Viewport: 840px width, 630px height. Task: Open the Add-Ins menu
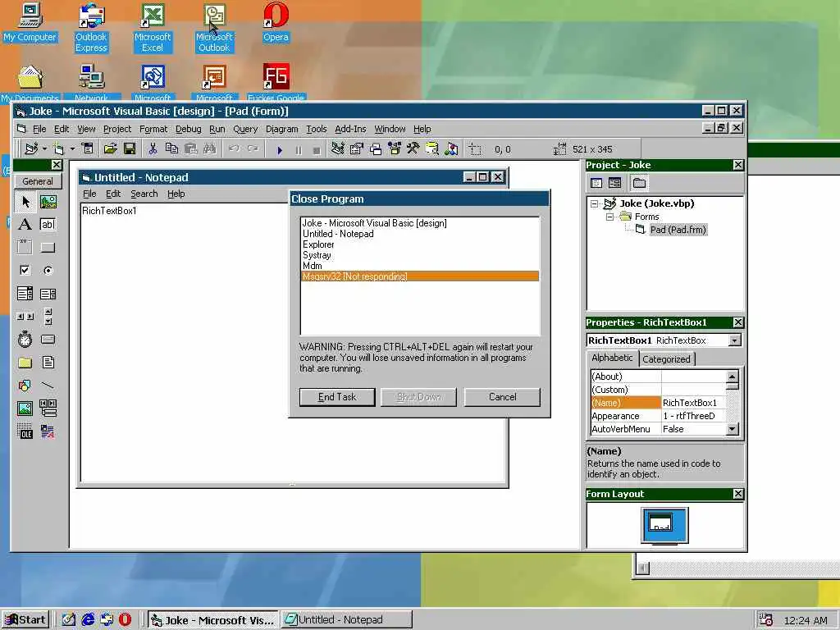350,129
